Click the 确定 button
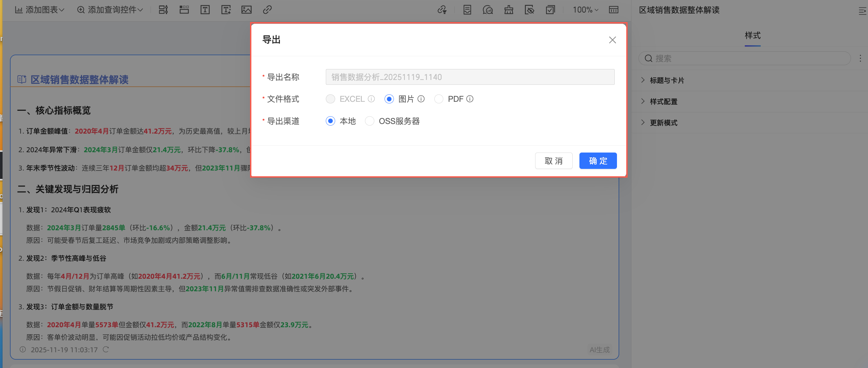Image resolution: width=868 pixels, height=368 pixels. point(598,161)
